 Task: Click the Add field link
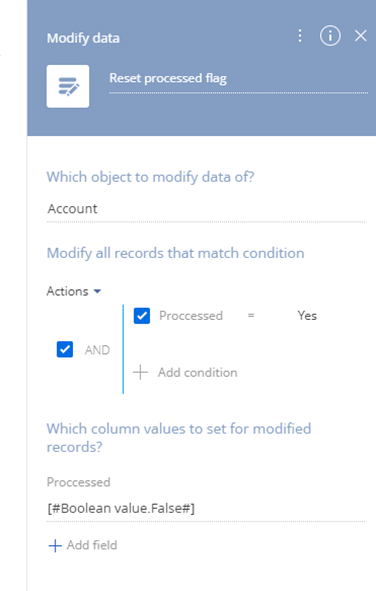pos(92,545)
